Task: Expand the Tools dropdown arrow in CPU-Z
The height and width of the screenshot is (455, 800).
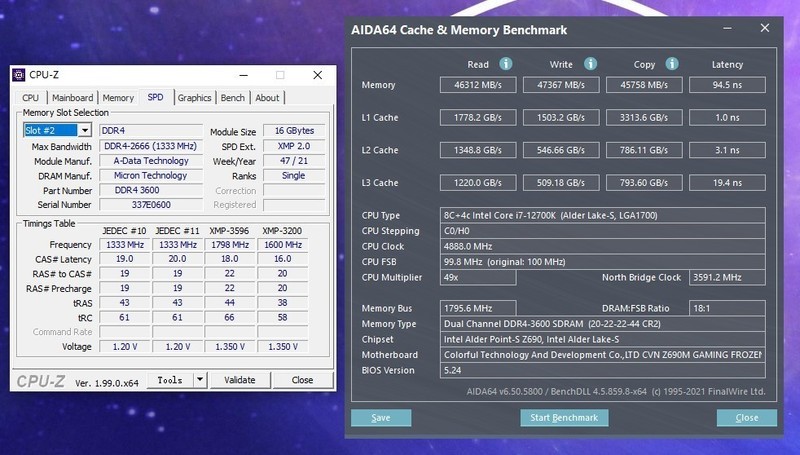Action: point(200,380)
